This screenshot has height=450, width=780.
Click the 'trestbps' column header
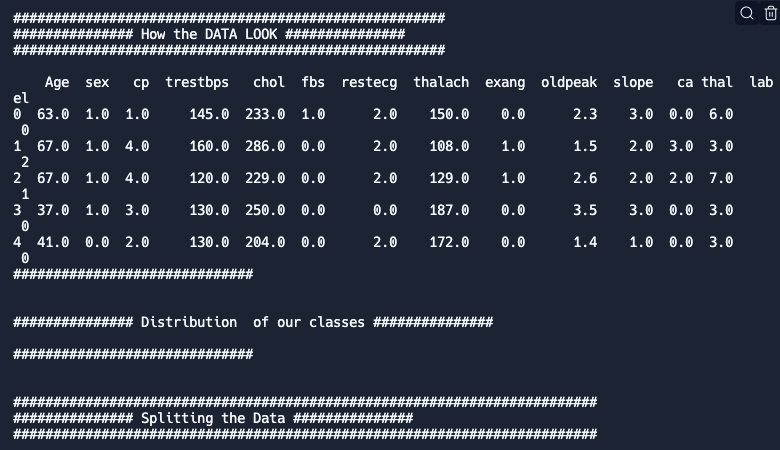197,82
